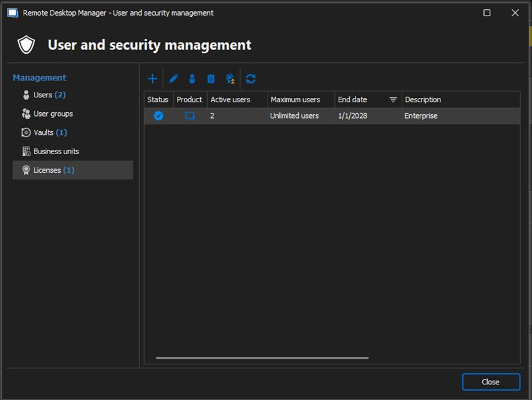The image size is (532, 400).
Task: Select the 'Enterprise' description cell
Action: (x=461, y=116)
